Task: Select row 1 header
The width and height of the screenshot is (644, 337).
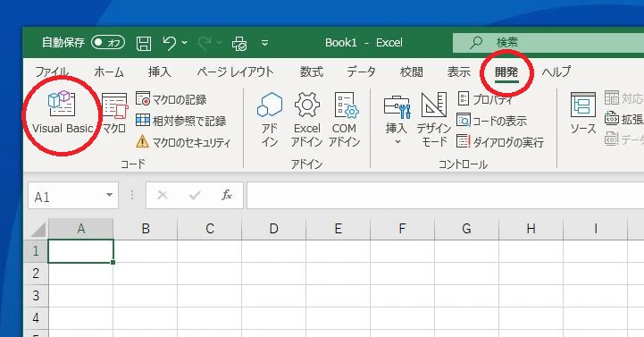Action: click(x=36, y=250)
